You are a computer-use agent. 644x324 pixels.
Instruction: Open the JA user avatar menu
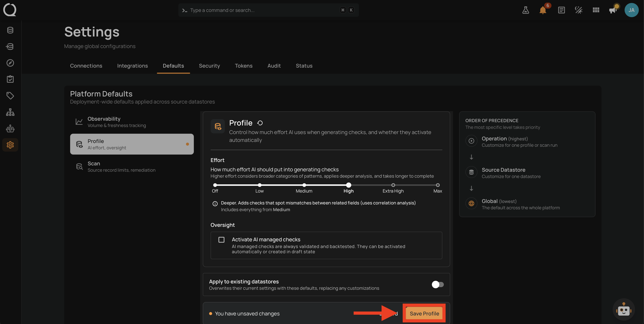[x=632, y=10]
